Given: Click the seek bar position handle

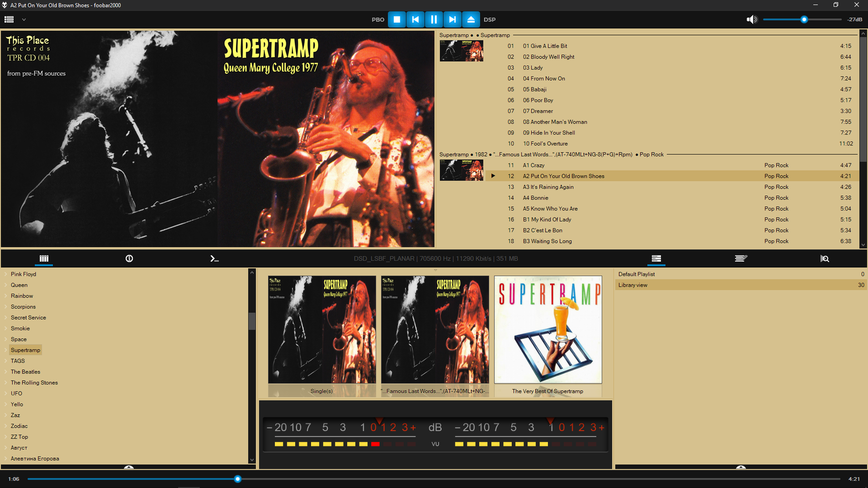Looking at the screenshot, I should coord(238,479).
